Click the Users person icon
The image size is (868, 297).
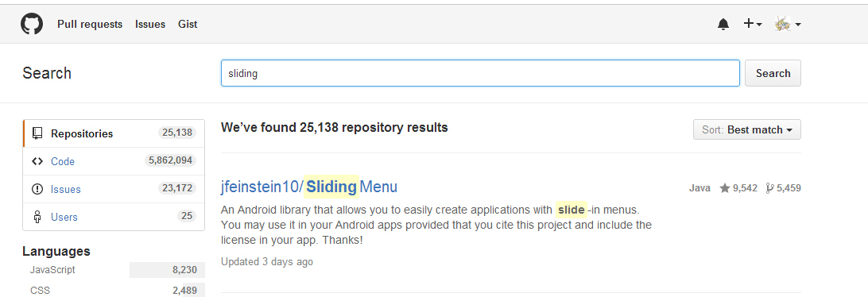(37, 217)
